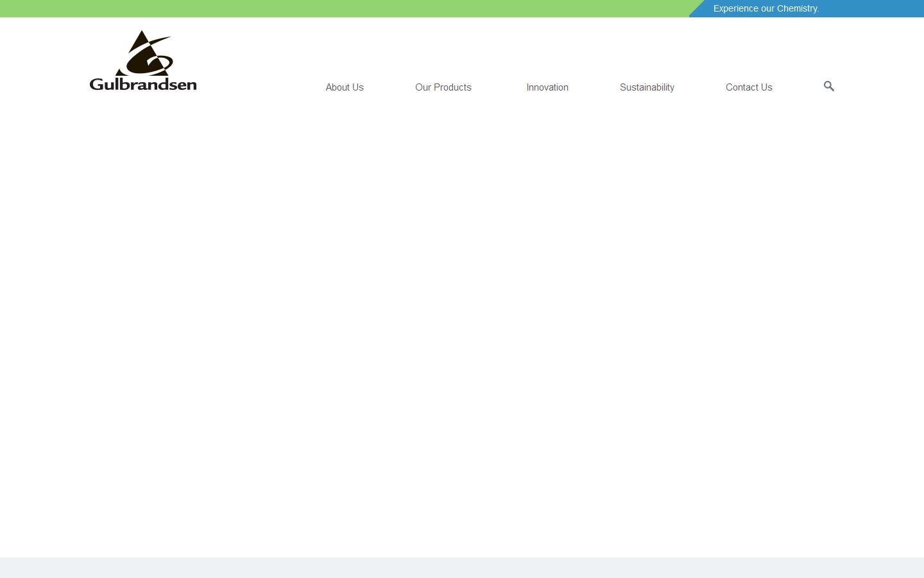Click the Gulbrandsen logo
Screen dimensions: 924x578
pos(143,60)
